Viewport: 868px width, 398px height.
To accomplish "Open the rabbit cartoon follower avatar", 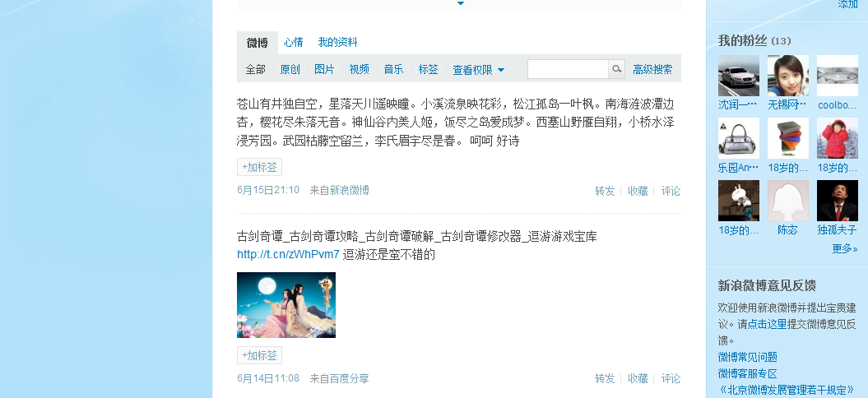I will 739,201.
